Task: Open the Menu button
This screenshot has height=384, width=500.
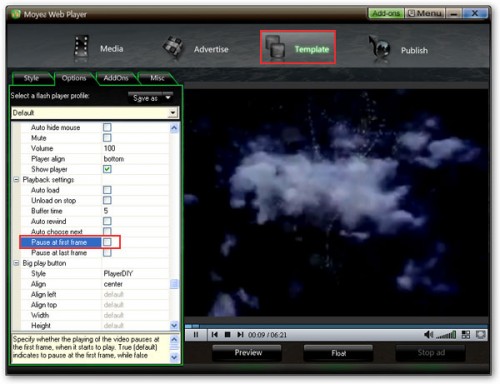Action: point(425,13)
